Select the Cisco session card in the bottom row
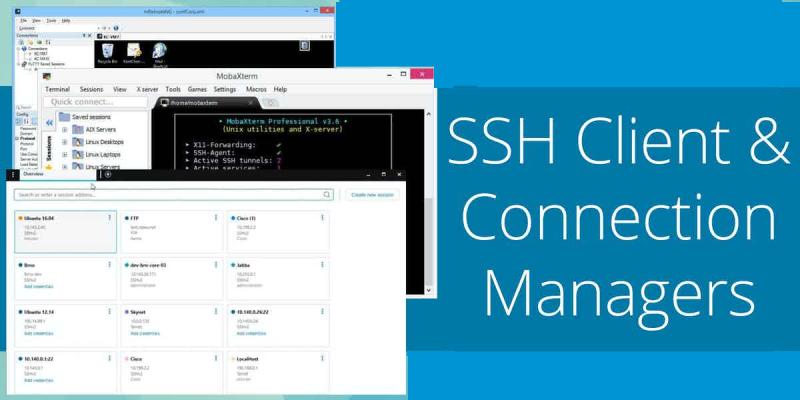 pos(172,371)
